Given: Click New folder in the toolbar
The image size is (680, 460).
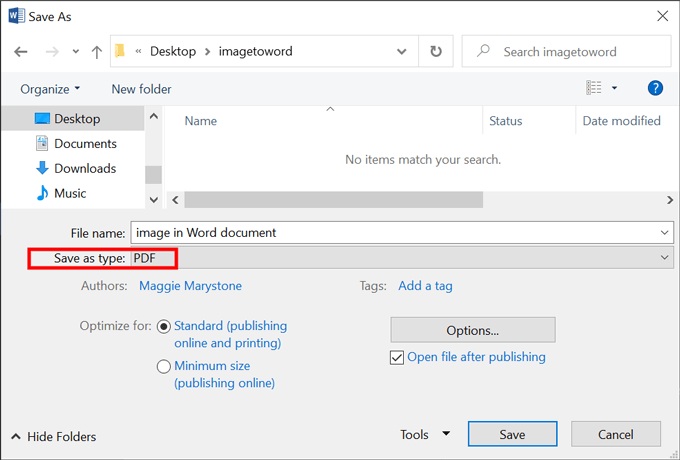Looking at the screenshot, I should (x=141, y=89).
